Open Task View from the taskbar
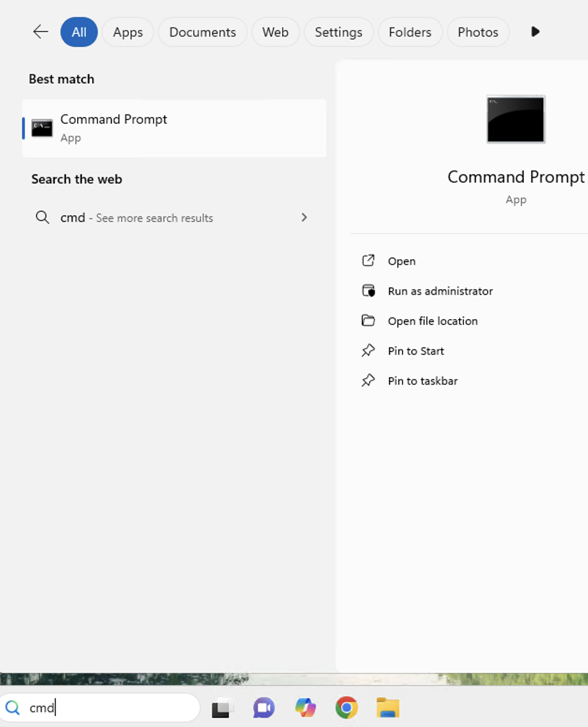This screenshot has height=727, width=588. pyautogui.click(x=222, y=708)
